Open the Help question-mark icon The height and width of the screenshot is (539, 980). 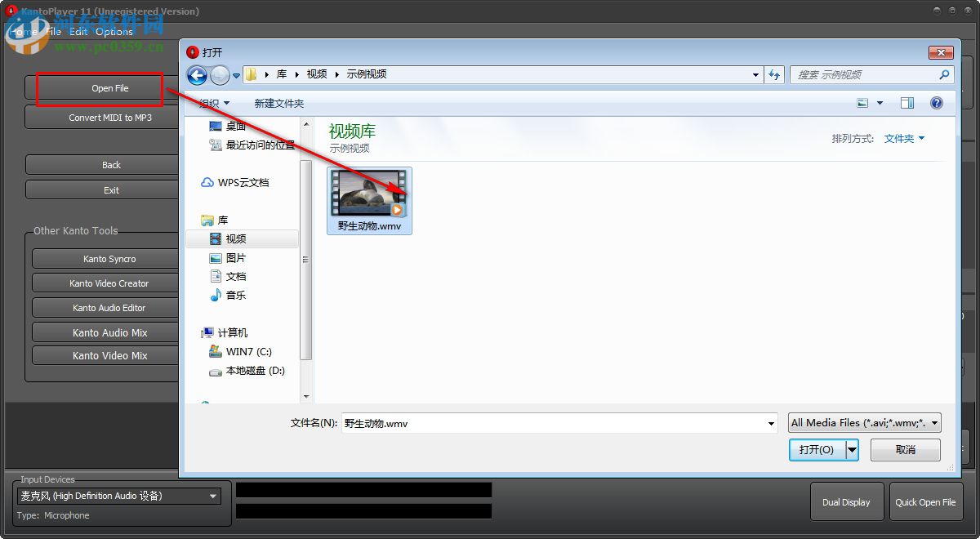935,103
